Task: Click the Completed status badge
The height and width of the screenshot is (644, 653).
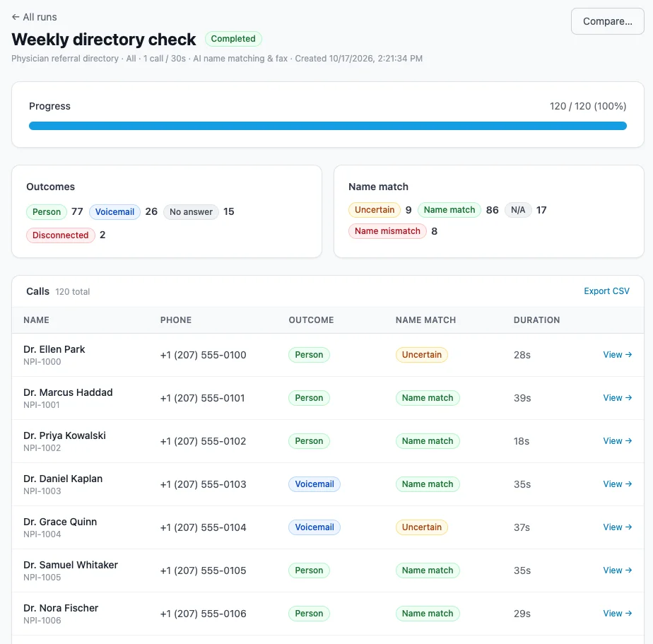Action: coord(233,39)
